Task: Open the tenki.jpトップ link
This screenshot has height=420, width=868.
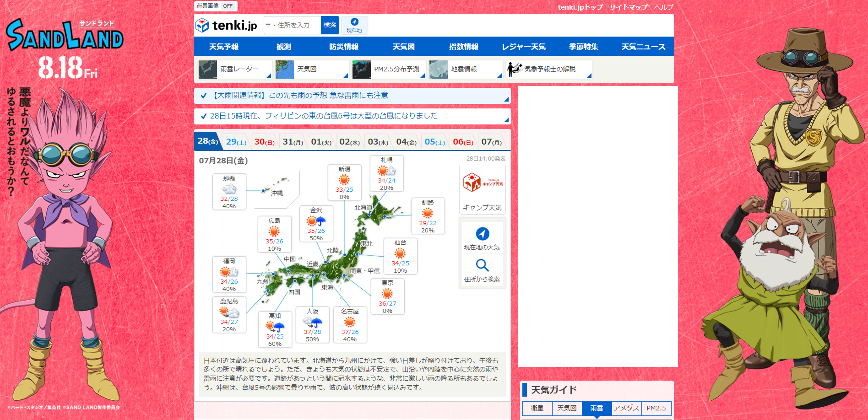Action: click(580, 7)
